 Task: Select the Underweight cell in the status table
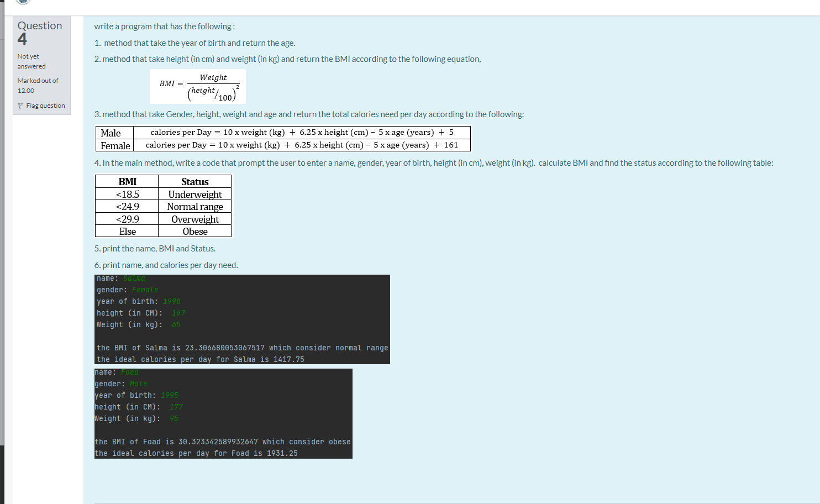(195, 194)
